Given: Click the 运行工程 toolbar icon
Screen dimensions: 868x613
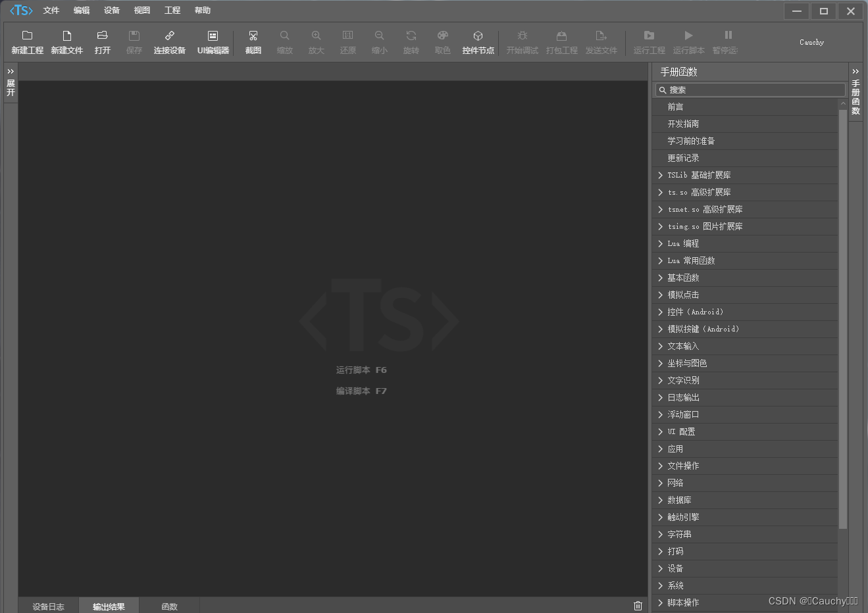Looking at the screenshot, I should click(649, 36).
